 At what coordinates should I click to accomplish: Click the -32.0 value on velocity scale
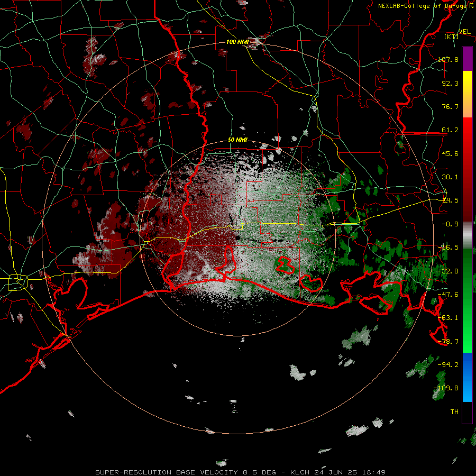click(x=448, y=271)
